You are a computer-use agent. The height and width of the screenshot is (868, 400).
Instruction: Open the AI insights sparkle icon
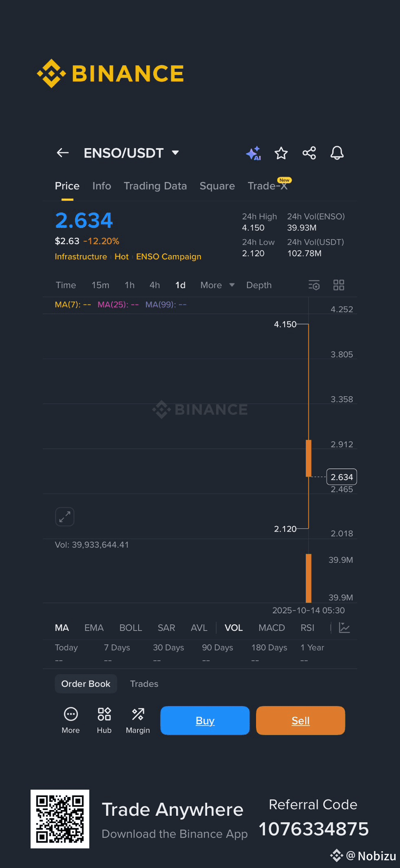pos(253,153)
